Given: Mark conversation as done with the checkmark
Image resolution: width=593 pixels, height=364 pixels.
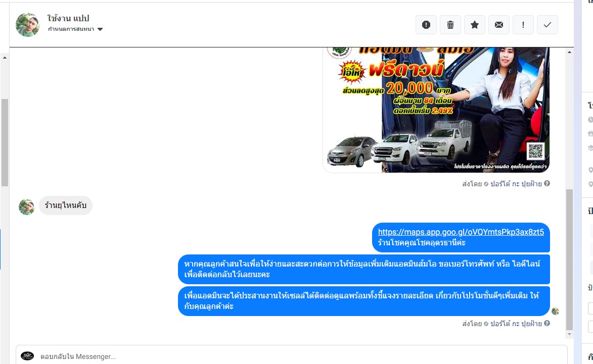Looking at the screenshot, I should pos(547,25).
